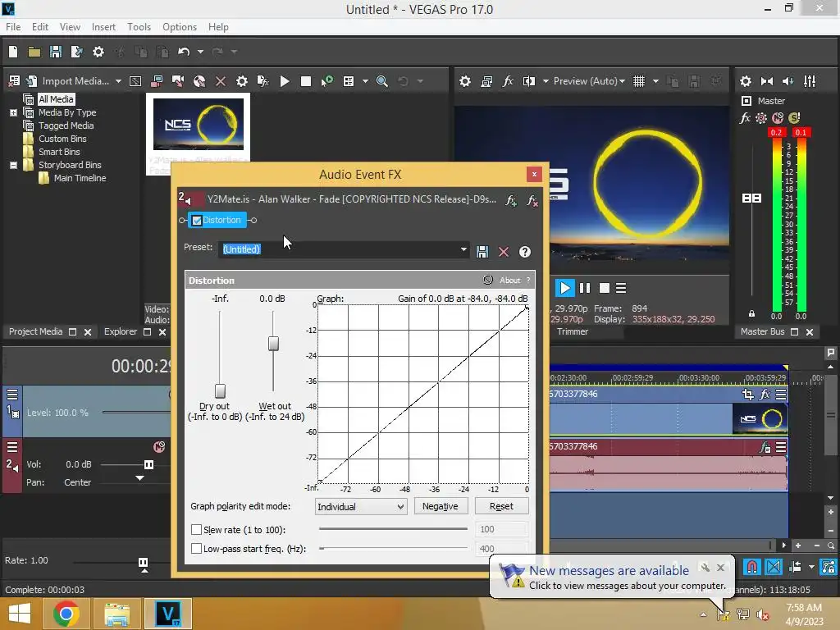Click the Reset button in Distortion
This screenshot has height=630, width=840.
501,506
